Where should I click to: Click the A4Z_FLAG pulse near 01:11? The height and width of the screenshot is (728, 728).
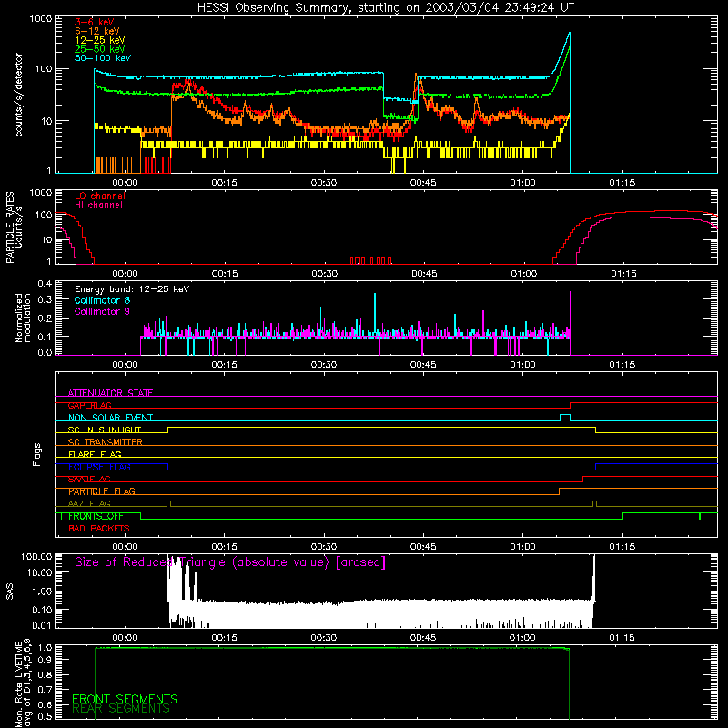click(595, 503)
